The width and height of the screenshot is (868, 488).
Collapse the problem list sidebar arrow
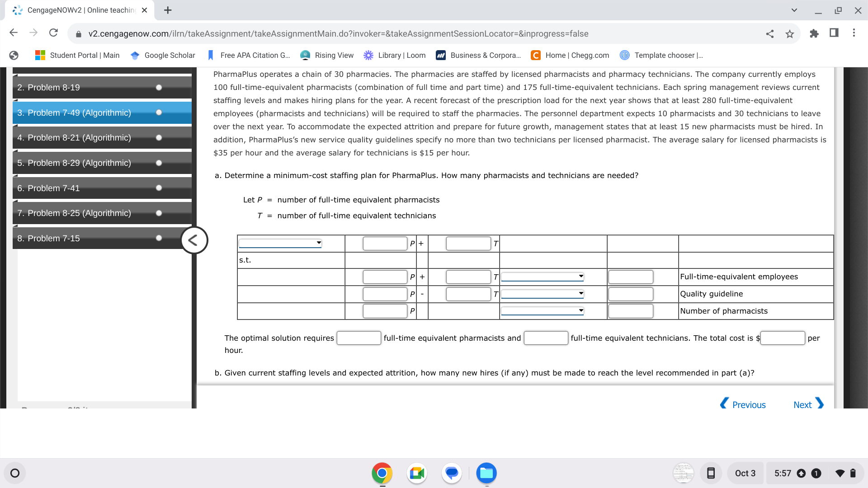click(x=194, y=240)
